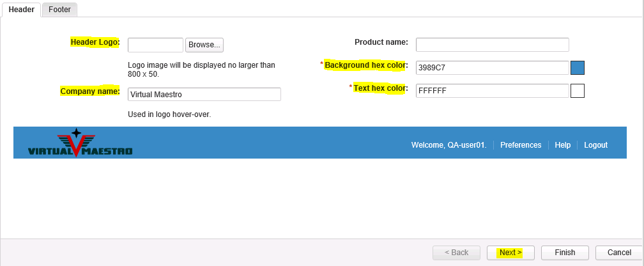The height and width of the screenshot is (266, 644).
Task: Open Preferences link in header preview
Action: 521,145
